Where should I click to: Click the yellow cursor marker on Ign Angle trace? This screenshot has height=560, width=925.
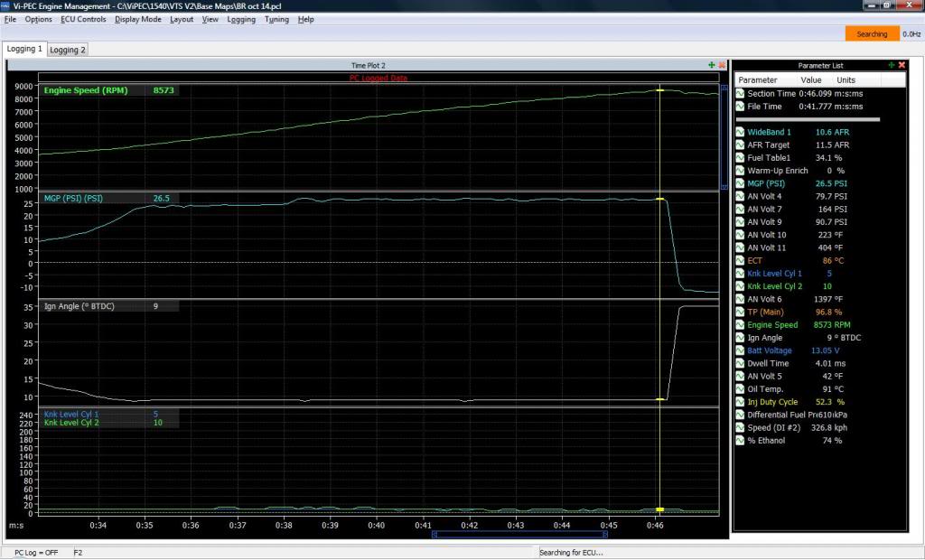(660, 399)
